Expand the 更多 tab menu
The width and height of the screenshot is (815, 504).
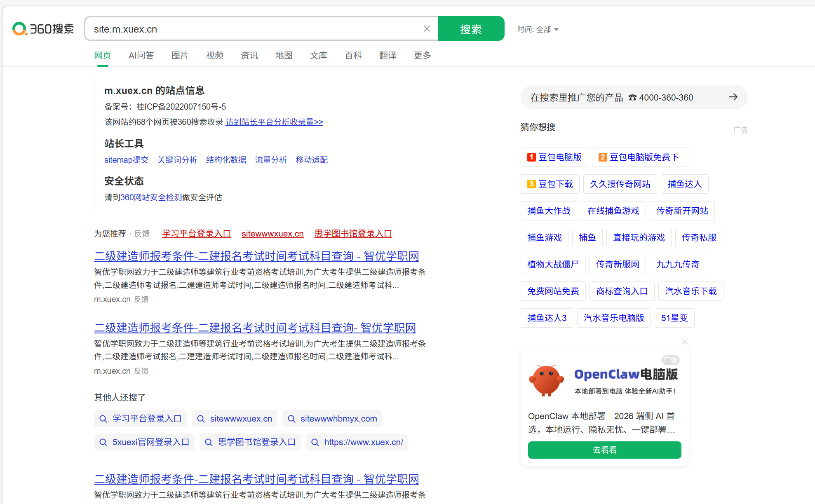coord(423,55)
